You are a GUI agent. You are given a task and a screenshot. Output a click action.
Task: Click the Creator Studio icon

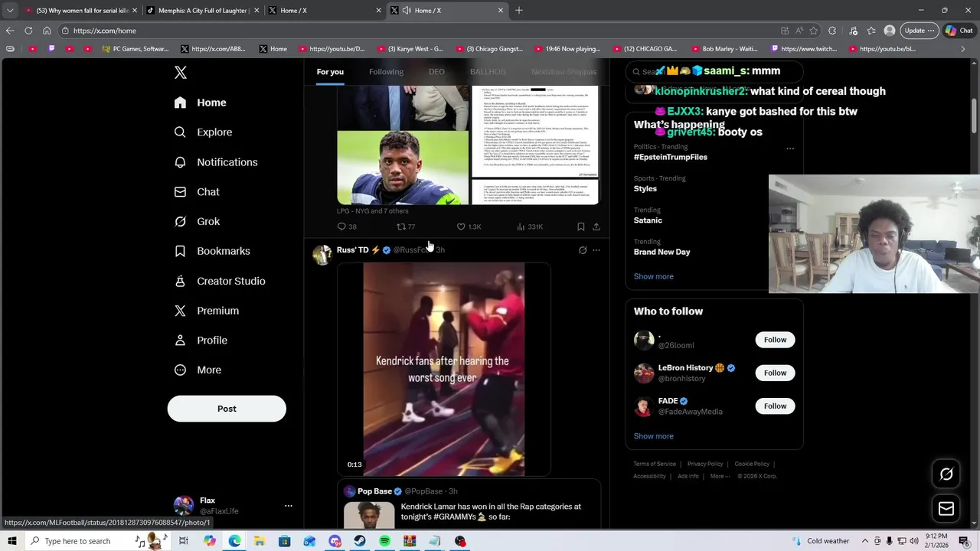click(x=180, y=281)
